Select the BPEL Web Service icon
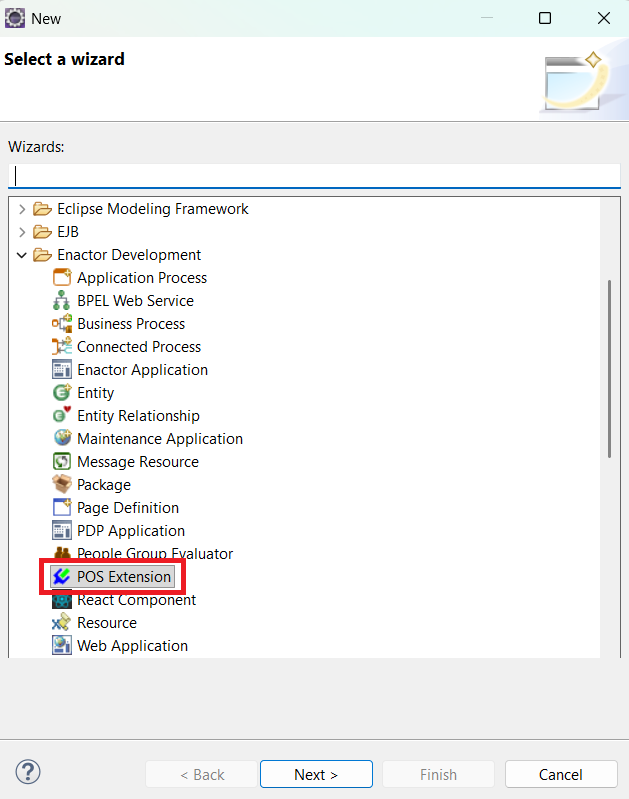 click(x=62, y=301)
